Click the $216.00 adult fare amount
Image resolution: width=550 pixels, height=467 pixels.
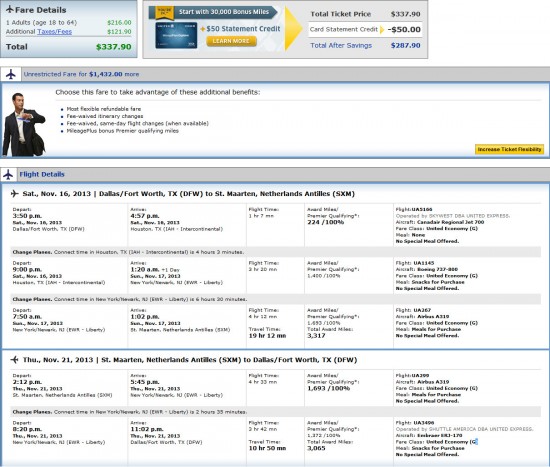pyautogui.click(x=119, y=22)
